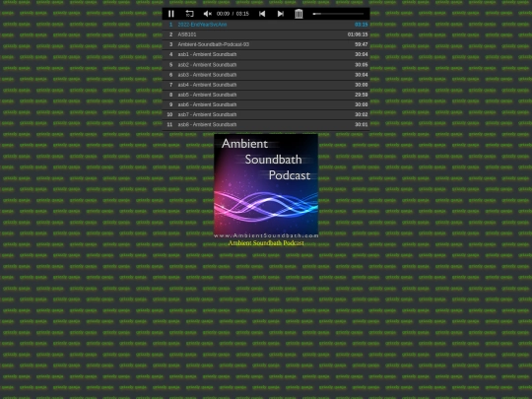The width and height of the screenshot is (532, 399).
Task: Click the 59:47 duration value
Action: 361,44
